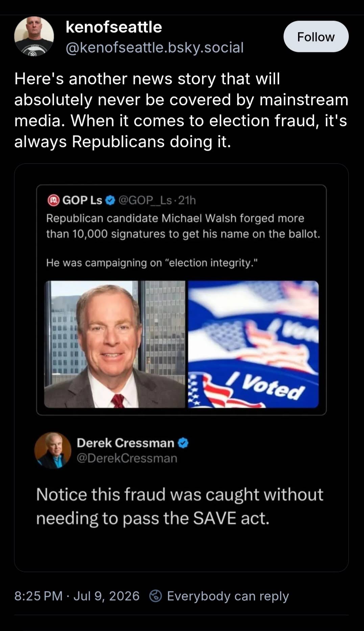The image size is (364, 631).
Task: Open the I Voted stickers image
Action: (x=253, y=344)
